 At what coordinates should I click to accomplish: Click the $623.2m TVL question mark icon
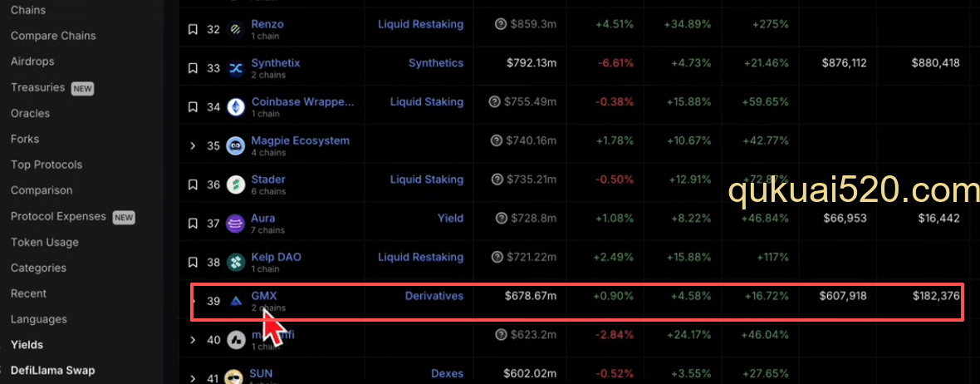501,335
